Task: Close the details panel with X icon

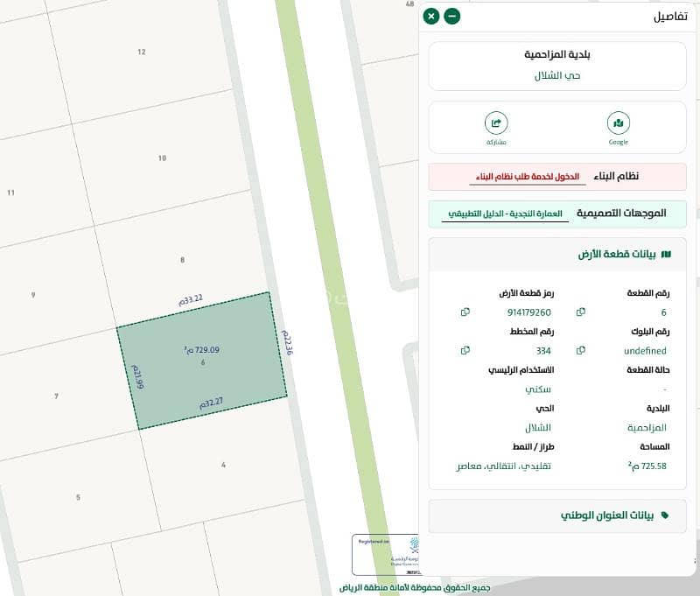Action: coord(430,17)
